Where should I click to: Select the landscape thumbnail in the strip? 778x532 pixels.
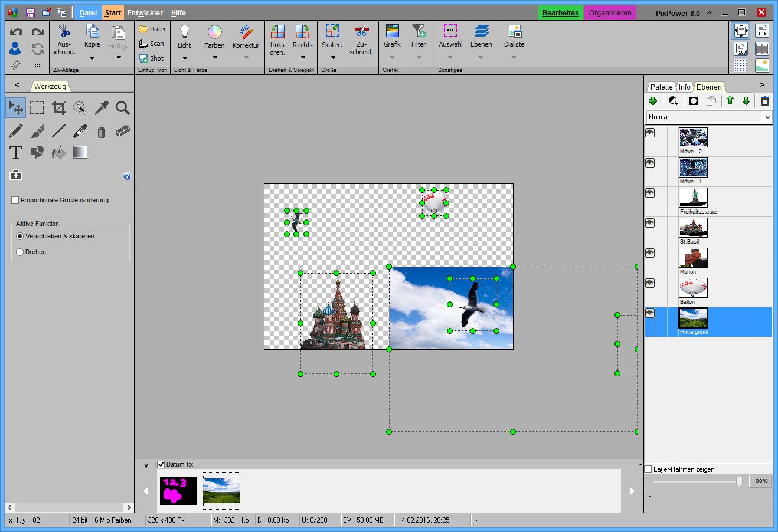coord(222,491)
